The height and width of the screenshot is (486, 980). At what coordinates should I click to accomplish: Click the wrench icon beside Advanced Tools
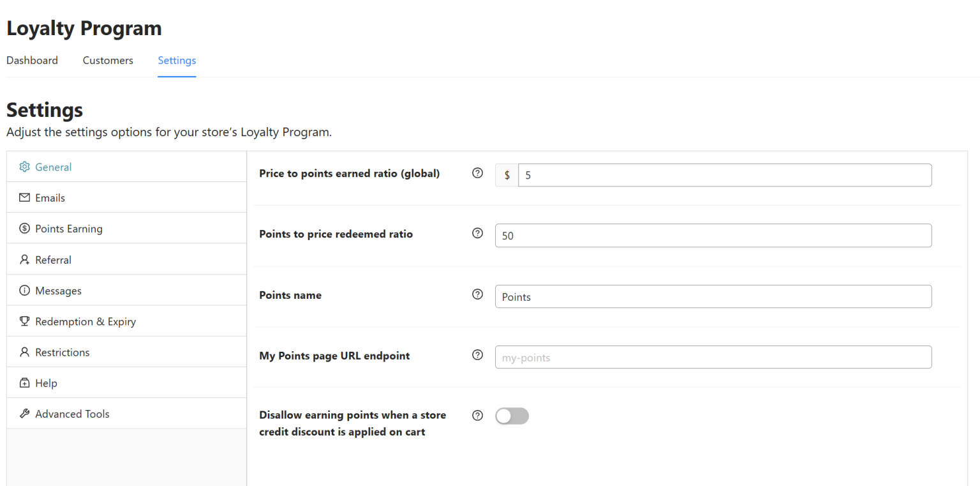pyautogui.click(x=24, y=413)
